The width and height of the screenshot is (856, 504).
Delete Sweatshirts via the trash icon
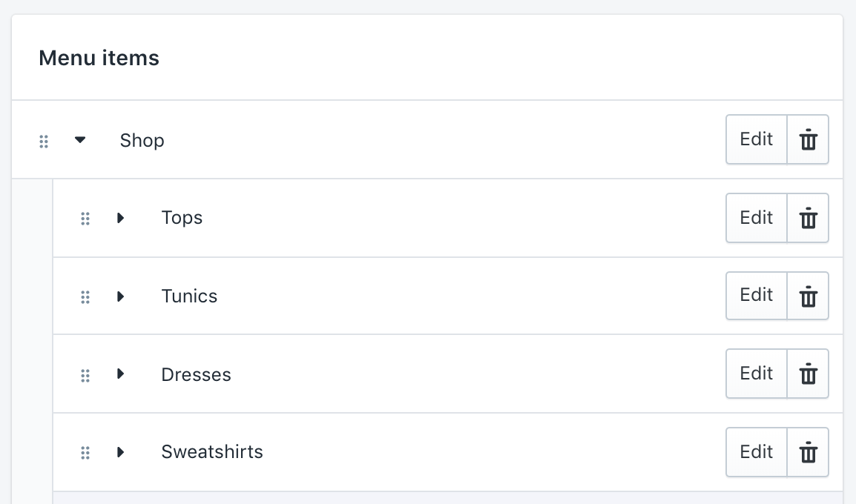click(808, 452)
